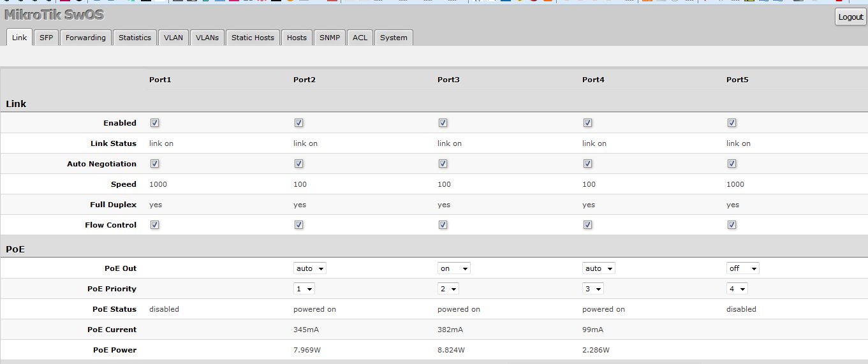This screenshot has height=364, width=868.
Task: Open PoE Priority dropdown for Port4
Action: point(593,289)
